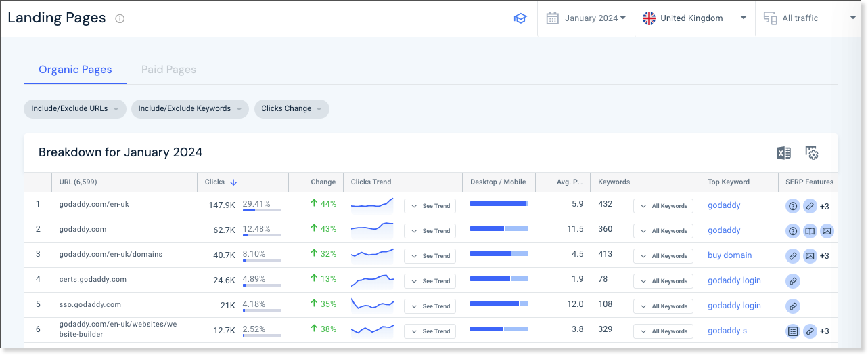
Task: Expand See Trend for certs.godaddy.com
Action: (430, 281)
